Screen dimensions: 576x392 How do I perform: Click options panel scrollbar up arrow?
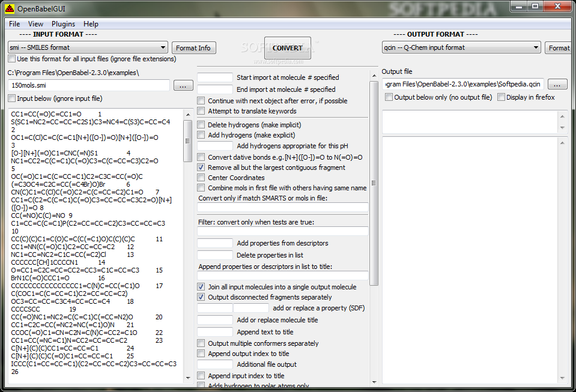374,76
